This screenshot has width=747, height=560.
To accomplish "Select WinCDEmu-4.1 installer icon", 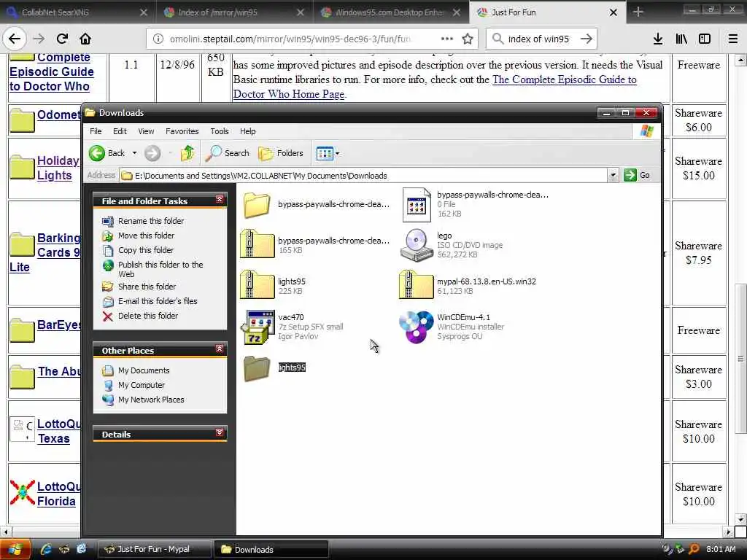I will (x=417, y=327).
